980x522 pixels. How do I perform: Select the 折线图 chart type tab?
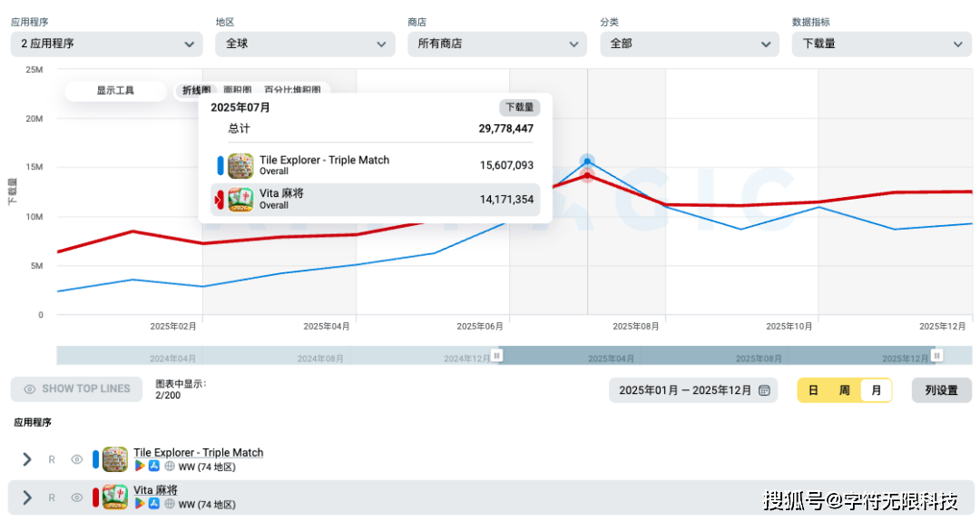click(196, 91)
